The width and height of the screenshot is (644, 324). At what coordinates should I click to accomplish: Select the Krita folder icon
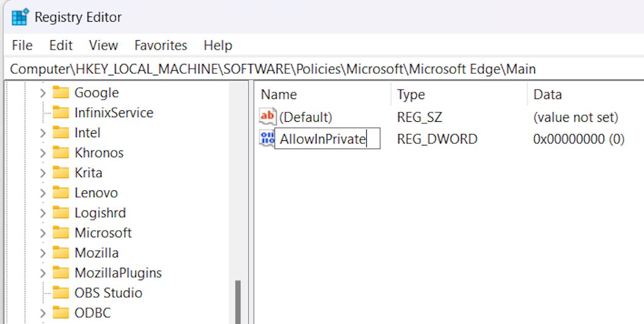click(x=61, y=173)
